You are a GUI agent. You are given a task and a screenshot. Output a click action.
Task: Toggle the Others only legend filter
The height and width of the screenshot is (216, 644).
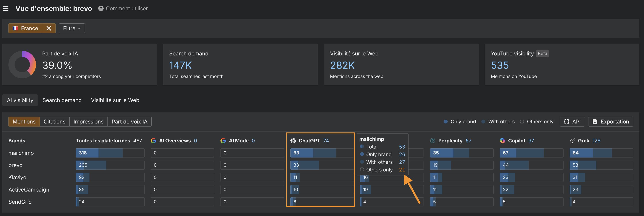[537, 121]
